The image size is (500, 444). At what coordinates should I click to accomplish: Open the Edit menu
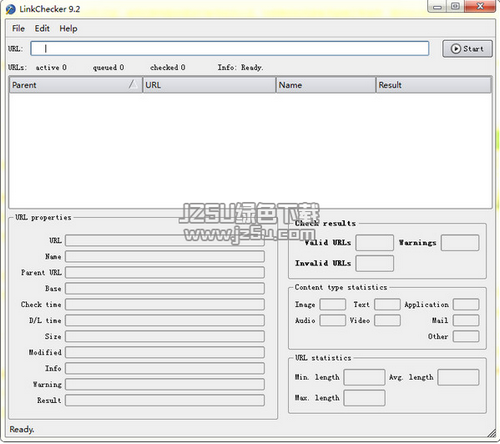point(42,29)
